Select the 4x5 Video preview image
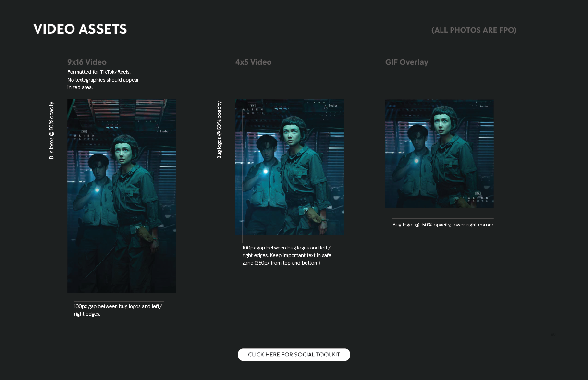Screen dimensions: 588x380 (290, 167)
